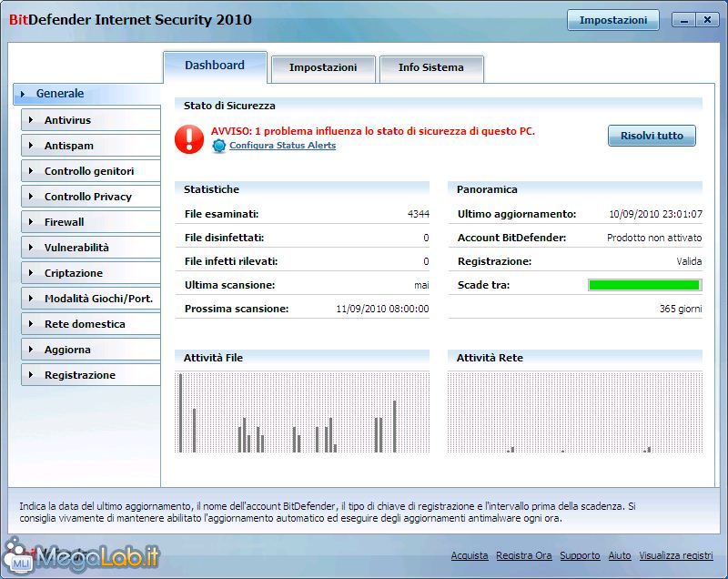Viewport: 728px width, 579px height.
Task: Click the 365 giorni text
Action: point(681,309)
